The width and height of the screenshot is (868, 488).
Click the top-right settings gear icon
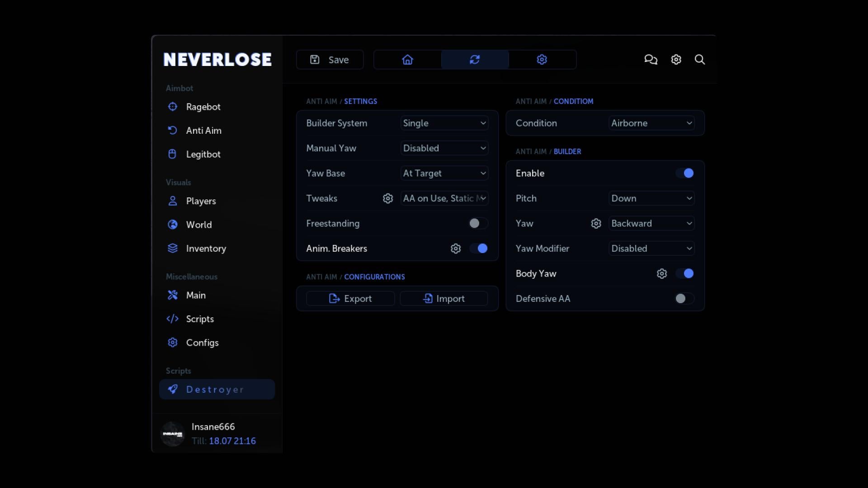pyautogui.click(x=676, y=60)
